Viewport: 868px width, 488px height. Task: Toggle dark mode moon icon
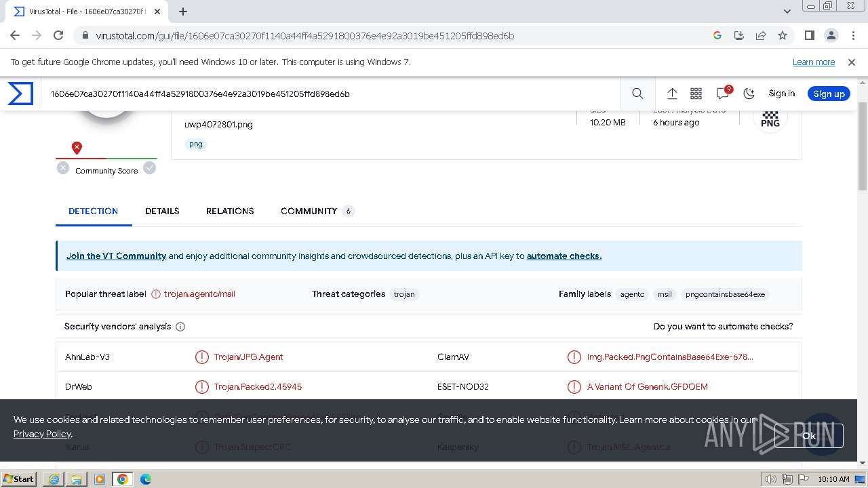pos(749,94)
